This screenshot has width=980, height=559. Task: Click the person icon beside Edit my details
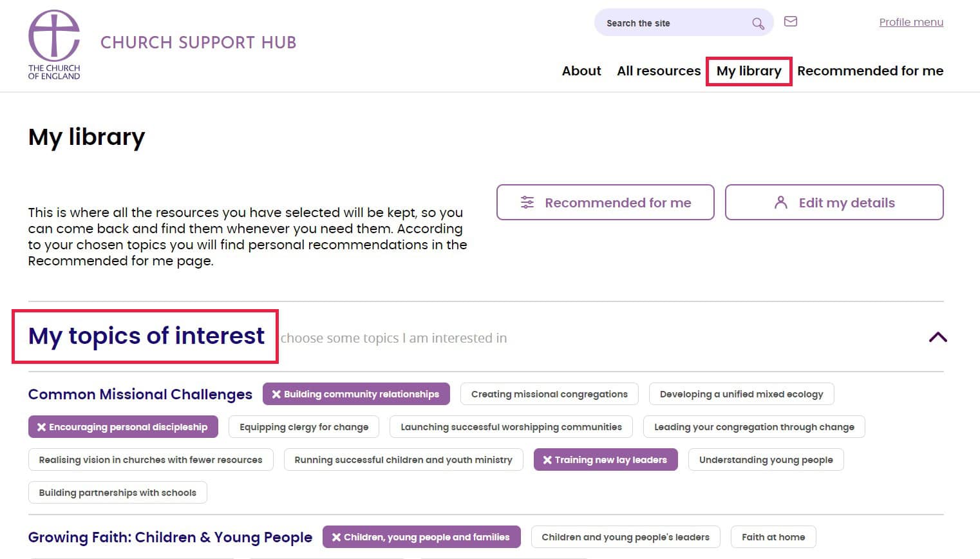pyautogui.click(x=780, y=202)
